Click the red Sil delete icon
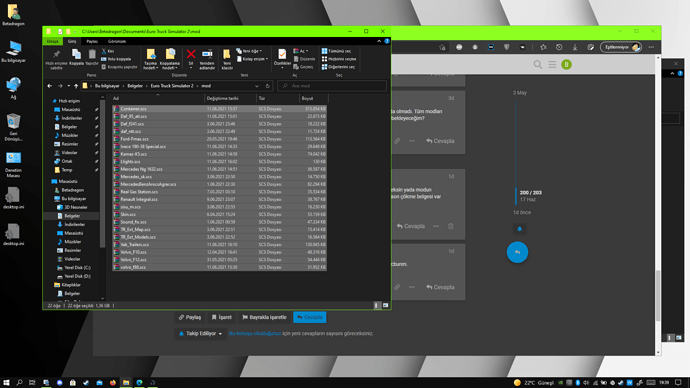 191,55
